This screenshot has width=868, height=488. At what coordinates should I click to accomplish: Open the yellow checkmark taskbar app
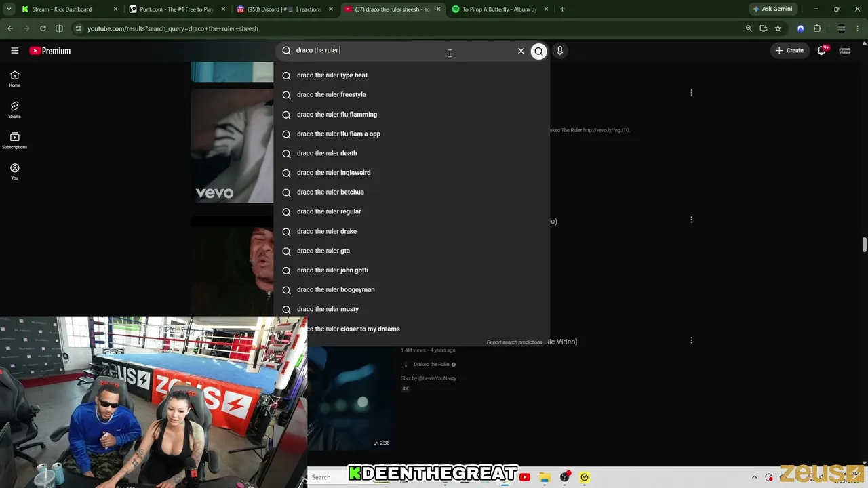click(x=585, y=477)
